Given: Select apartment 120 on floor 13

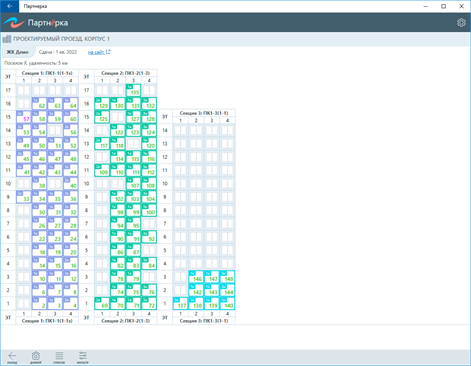Looking at the screenshot, I should (x=149, y=144).
